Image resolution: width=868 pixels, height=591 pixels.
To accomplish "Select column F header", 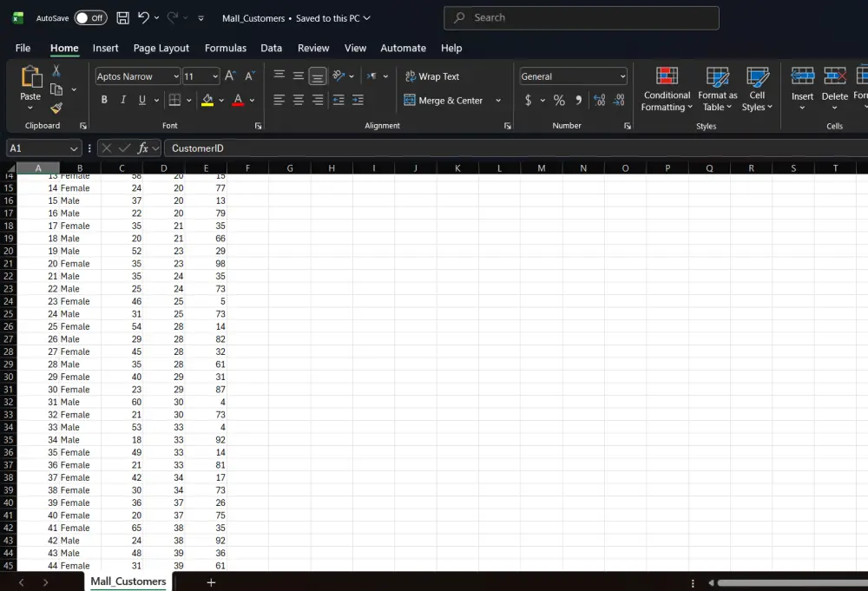I will click(x=247, y=167).
